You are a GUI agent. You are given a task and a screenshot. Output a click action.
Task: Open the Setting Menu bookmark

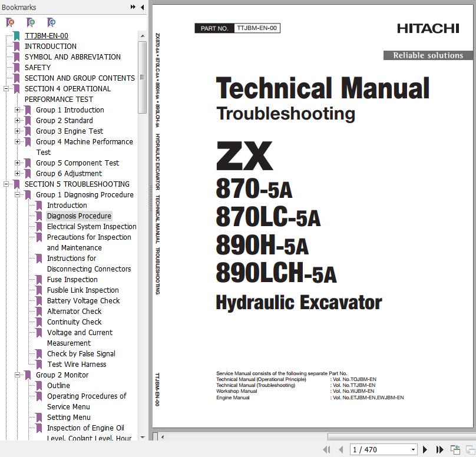69,418
